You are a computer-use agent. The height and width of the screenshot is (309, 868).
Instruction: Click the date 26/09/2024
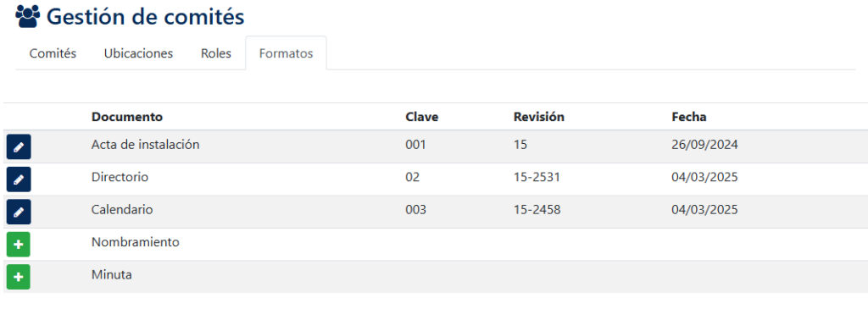pos(704,145)
